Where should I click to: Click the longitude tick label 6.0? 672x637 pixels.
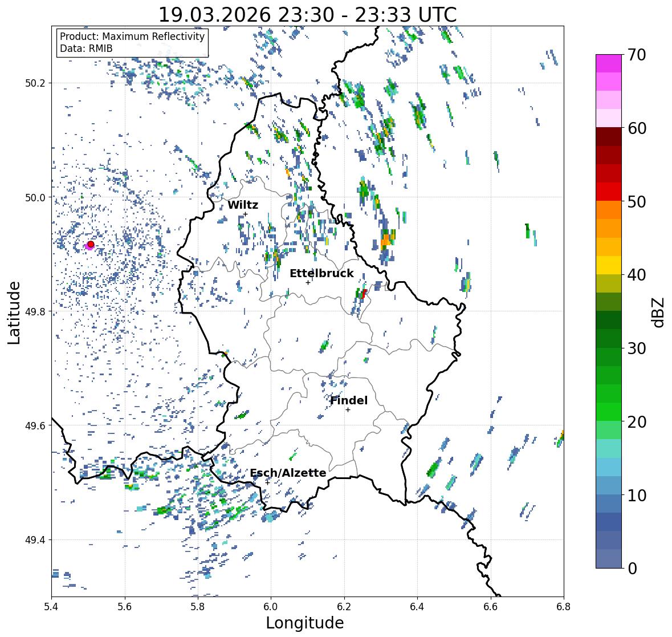click(x=271, y=607)
